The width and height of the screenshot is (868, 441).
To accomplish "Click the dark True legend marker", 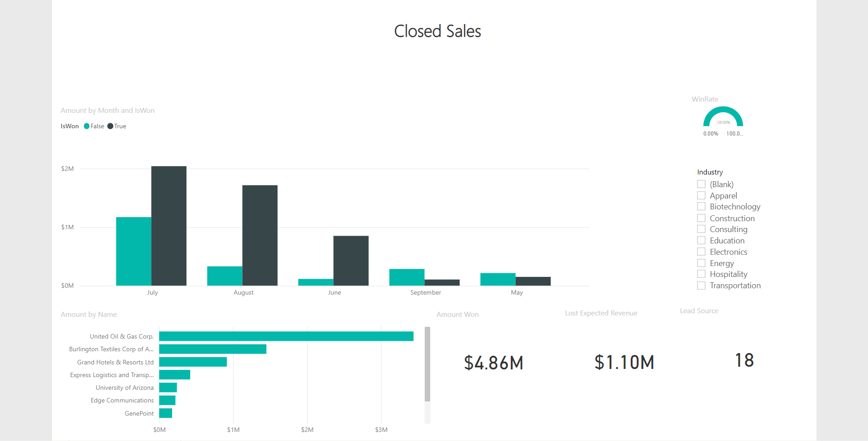I will (110, 126).
